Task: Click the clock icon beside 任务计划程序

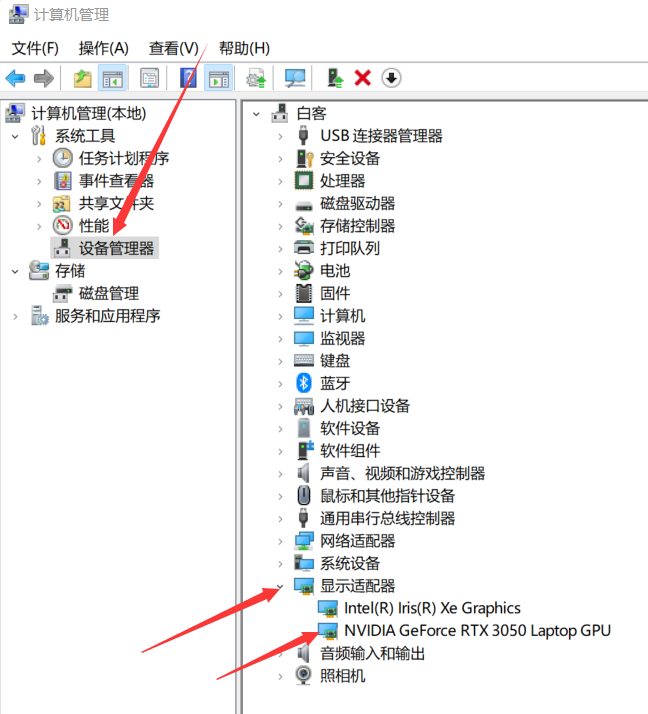Action: 62,158
